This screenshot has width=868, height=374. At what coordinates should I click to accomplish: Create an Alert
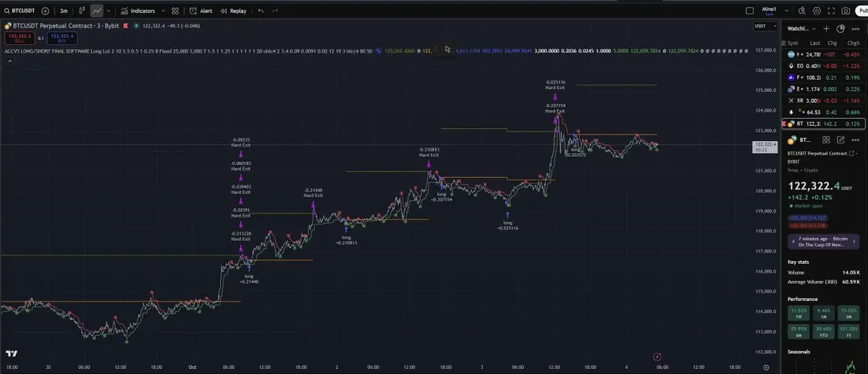coord(201,11)
